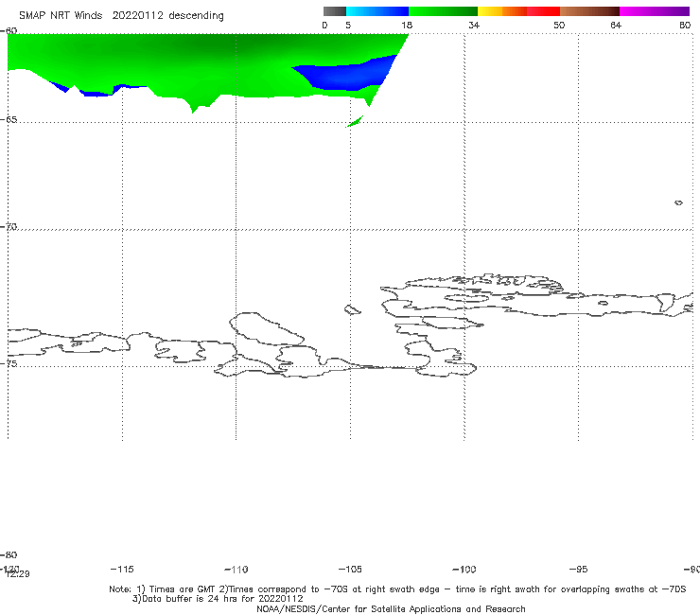The image size is (700, 615).
Task: Pick the green segment of the color bar
Action: tap(443, 11)
